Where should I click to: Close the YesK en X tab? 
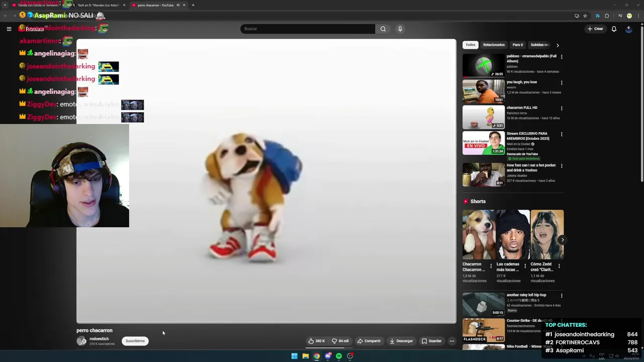124,5
